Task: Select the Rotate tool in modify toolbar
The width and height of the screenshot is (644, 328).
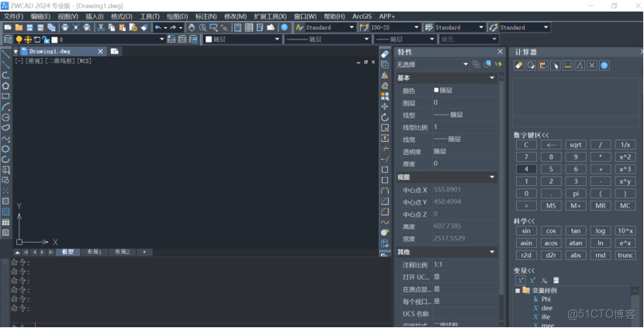Action: coord(385,117)
